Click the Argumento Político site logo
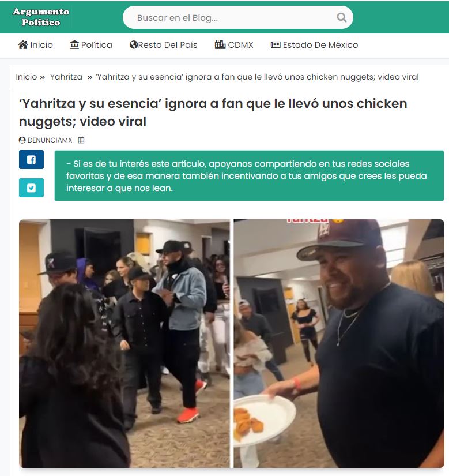 click(x=41, y=17)
